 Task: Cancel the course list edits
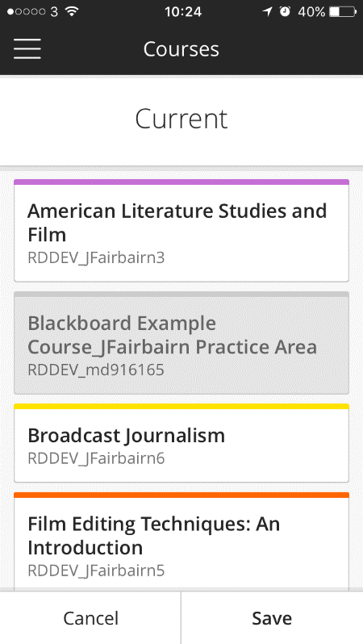pyautogui.click(x=90, y=617)
